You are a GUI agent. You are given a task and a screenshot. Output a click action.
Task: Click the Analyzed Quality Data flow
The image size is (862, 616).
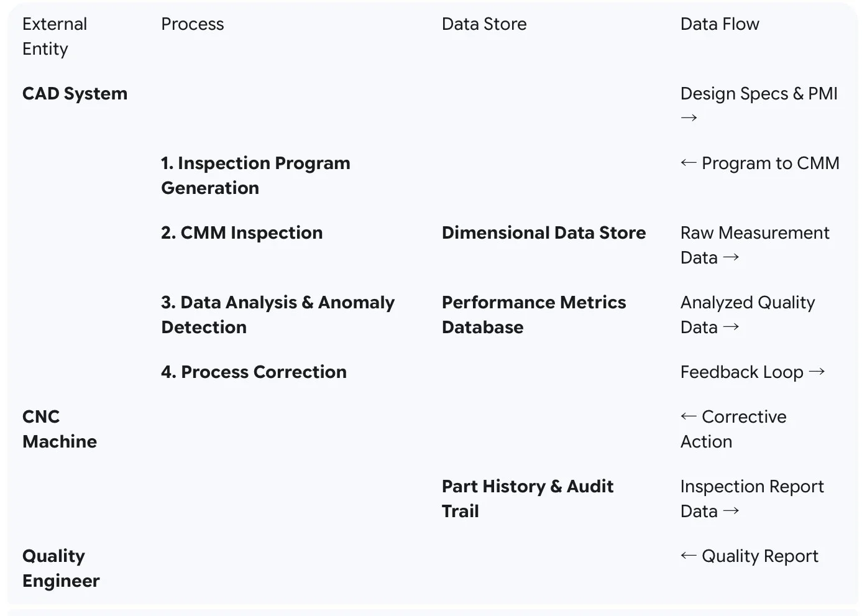pos(747,315)
